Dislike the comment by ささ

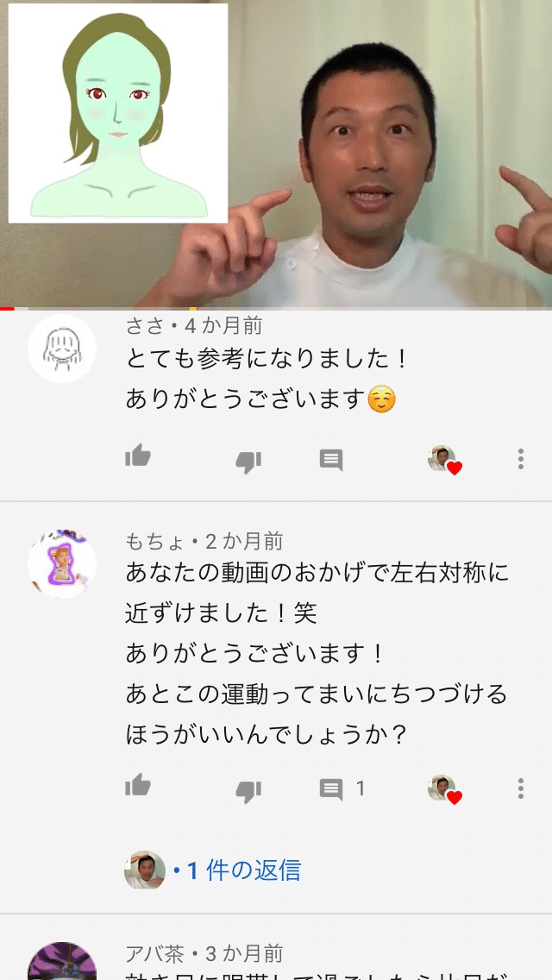(248, 462)
